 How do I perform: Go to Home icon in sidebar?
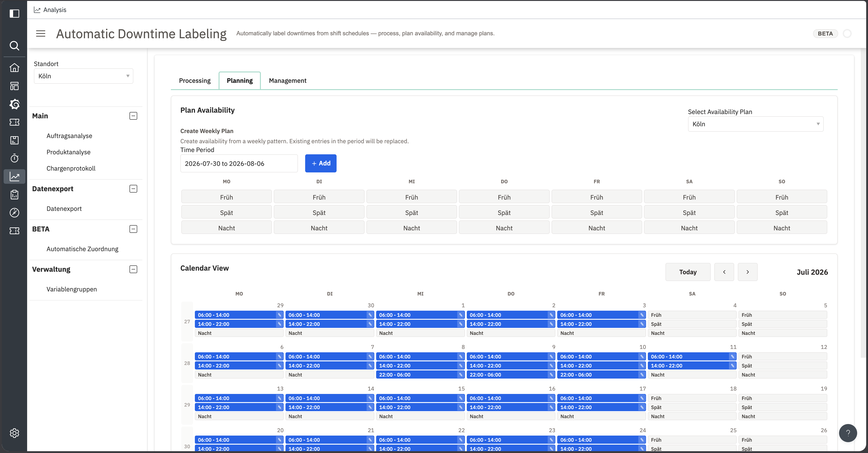click(14, 68)
